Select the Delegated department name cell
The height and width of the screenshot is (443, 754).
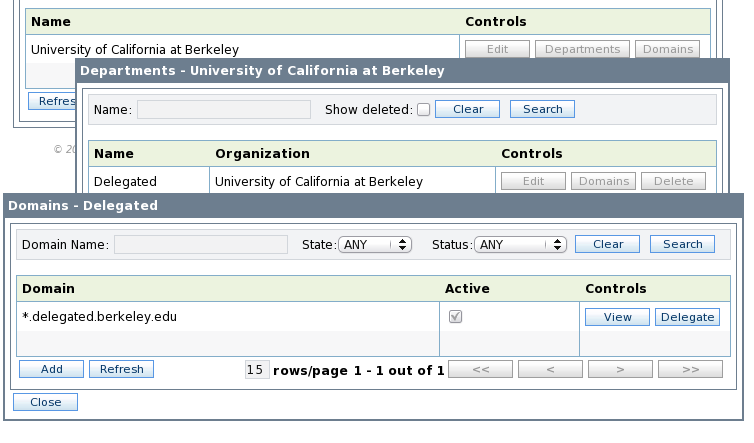(149, 181)
